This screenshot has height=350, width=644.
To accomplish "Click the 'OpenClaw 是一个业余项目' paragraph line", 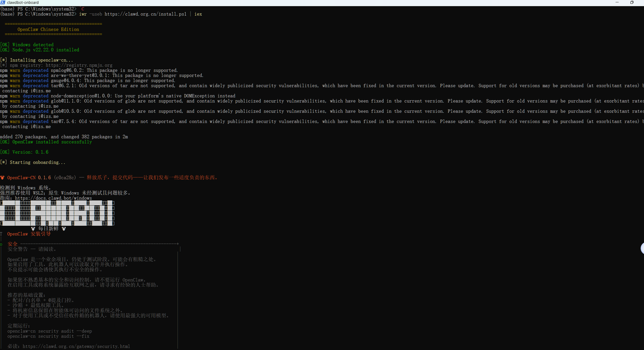I will pos(83,259).
